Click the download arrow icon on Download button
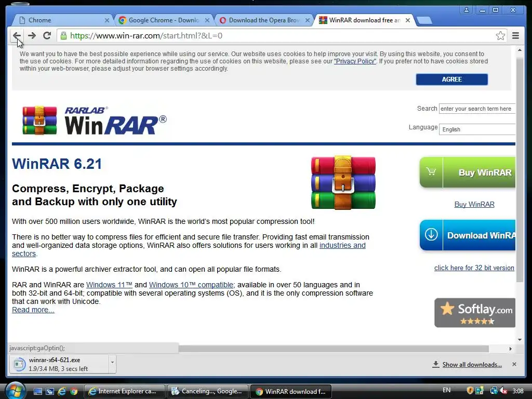This screenshot has width=532, height=399. (431, 234)
